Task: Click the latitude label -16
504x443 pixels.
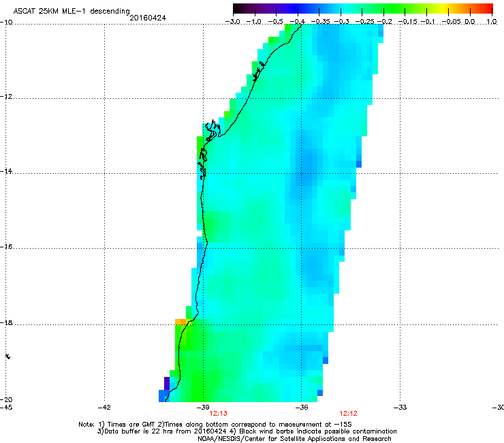Action: pyautogui.click(x=6, y=247)
